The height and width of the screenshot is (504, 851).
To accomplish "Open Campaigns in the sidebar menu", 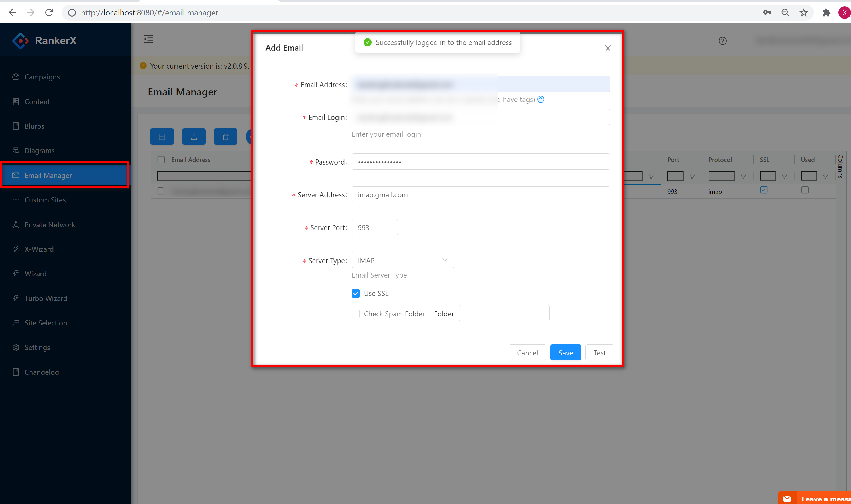I will 42,77.
